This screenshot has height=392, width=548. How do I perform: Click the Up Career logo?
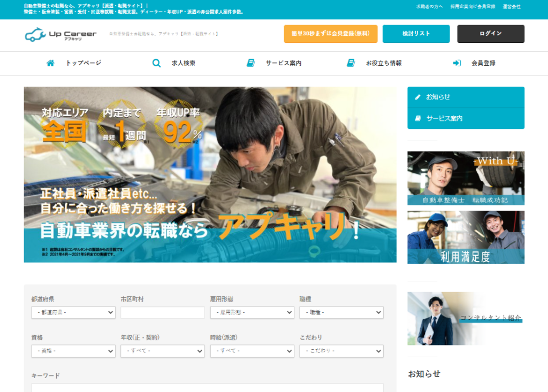pos(60,34)
